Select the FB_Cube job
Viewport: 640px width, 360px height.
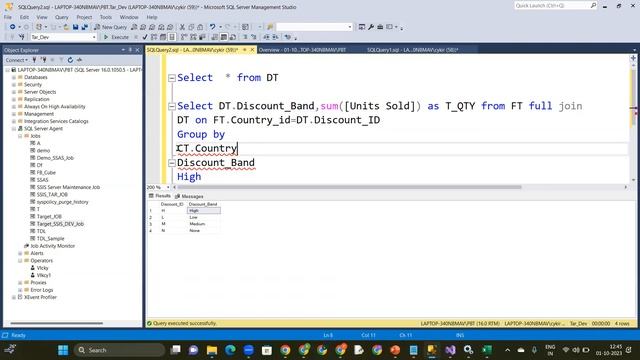[x=46, y=173]
